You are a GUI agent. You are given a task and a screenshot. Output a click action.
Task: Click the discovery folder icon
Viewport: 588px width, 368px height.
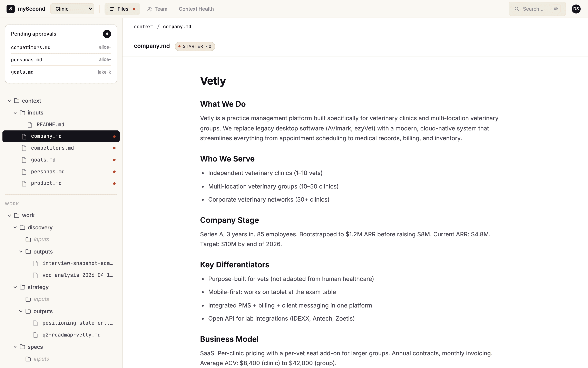tap(23, 227)
